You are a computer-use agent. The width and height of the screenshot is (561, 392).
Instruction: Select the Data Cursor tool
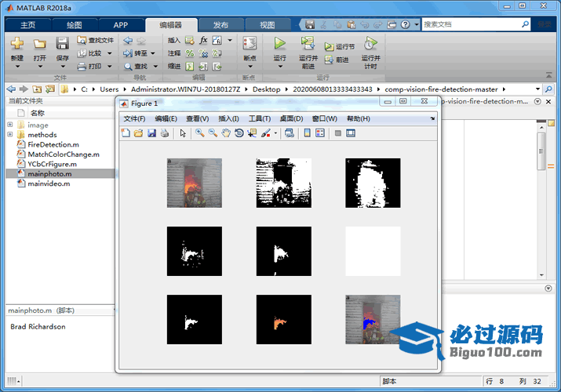pyautogui.click(x=252, y=133)
